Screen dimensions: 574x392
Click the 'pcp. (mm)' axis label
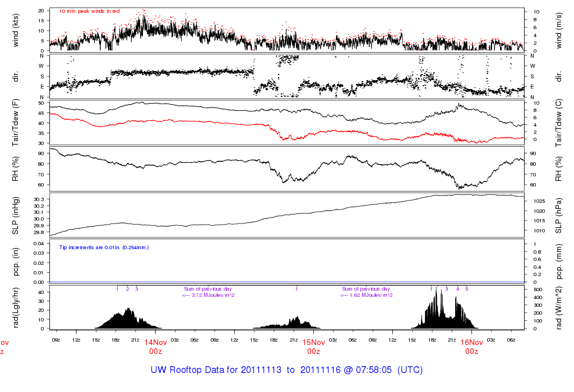tap(559, 262)
